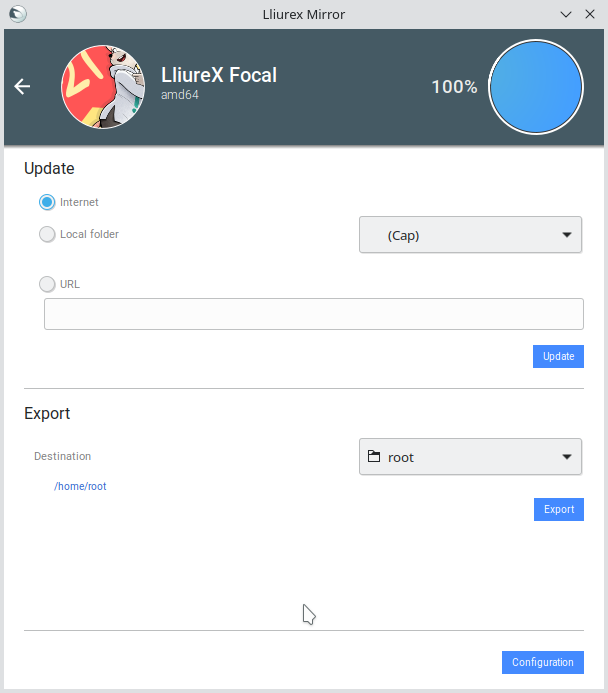The height and width of the screenshot is (693, 608).
Task: Click the Export button
Action: pyautogui.click(x=559, y=509)
